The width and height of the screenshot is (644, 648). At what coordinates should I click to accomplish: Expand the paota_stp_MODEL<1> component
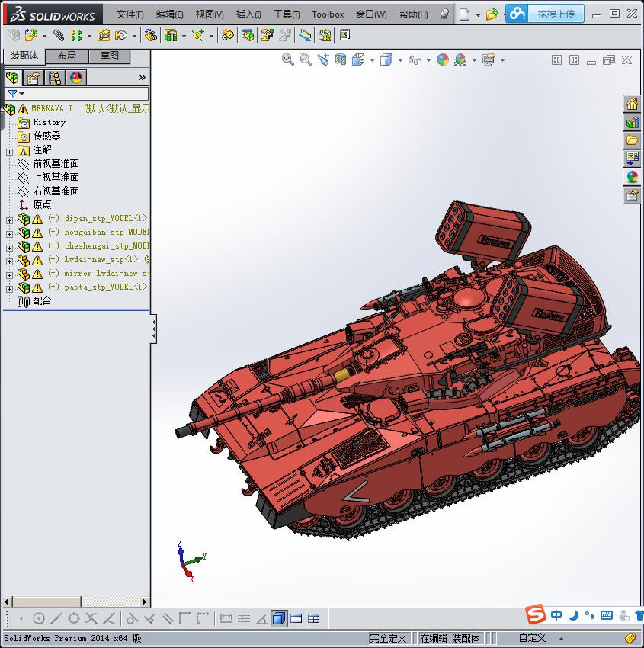tap(9, 289)
